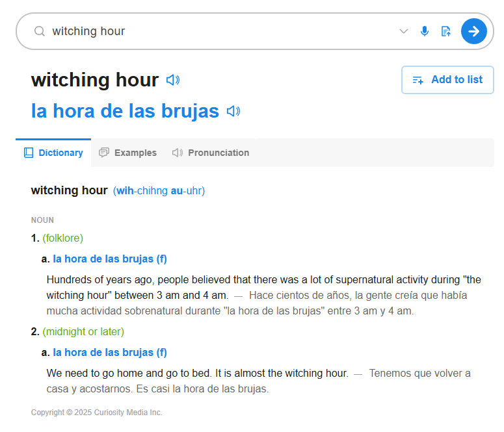Click the list-plus icon in Add to list
Screen dimensions: 504x432
[418, 80]
